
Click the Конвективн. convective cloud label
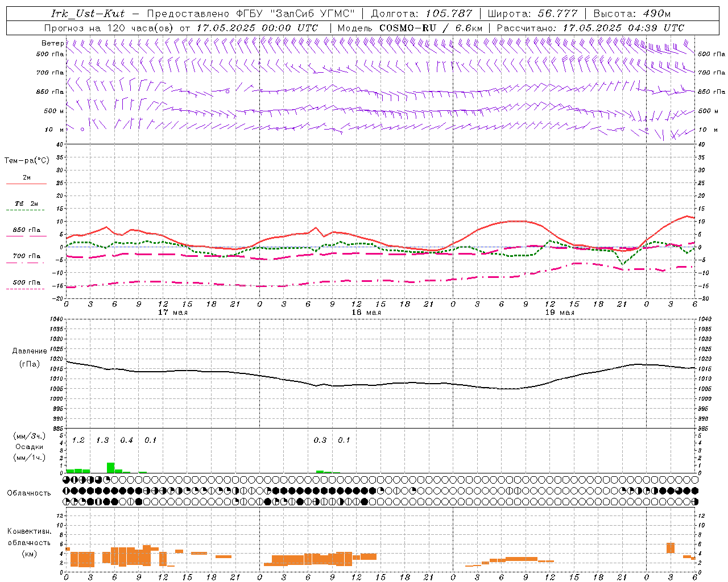click(29, 531)
